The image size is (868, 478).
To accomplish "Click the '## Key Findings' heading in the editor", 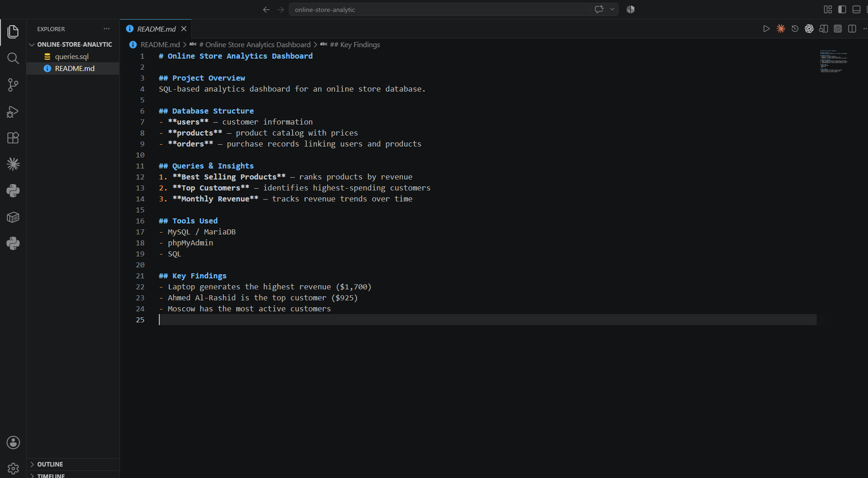I will 193,276.
